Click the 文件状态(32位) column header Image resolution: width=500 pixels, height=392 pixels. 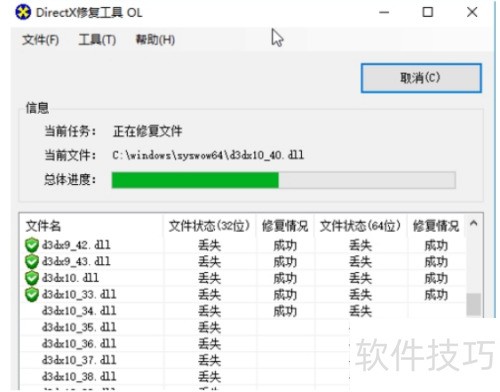[209, 226]
